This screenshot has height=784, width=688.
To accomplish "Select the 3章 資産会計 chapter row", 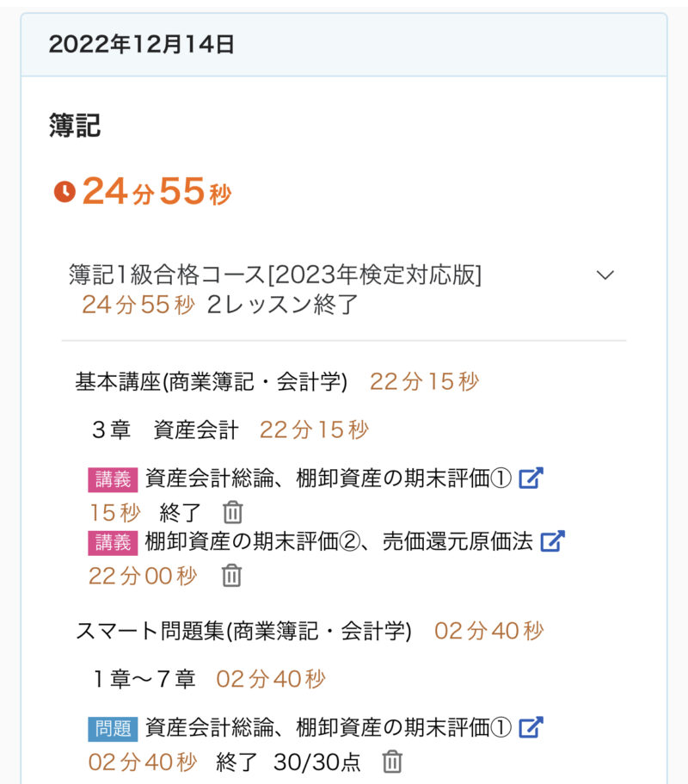I will point(165,430).
